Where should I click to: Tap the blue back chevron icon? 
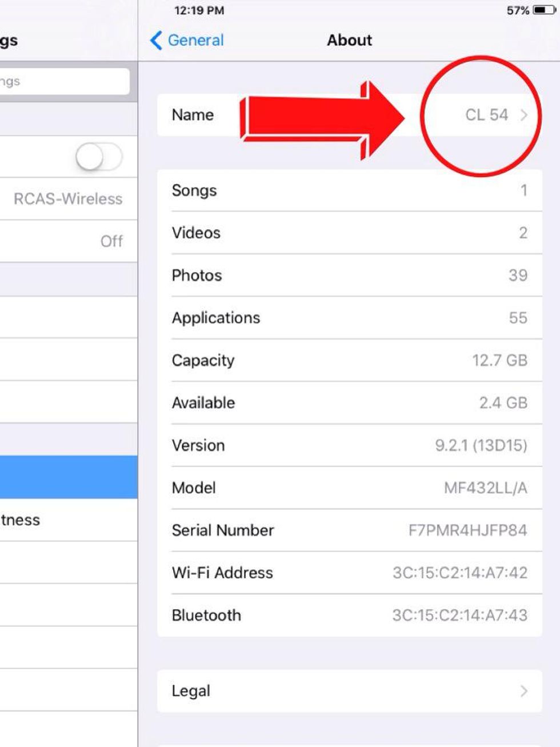click(156, 41)
